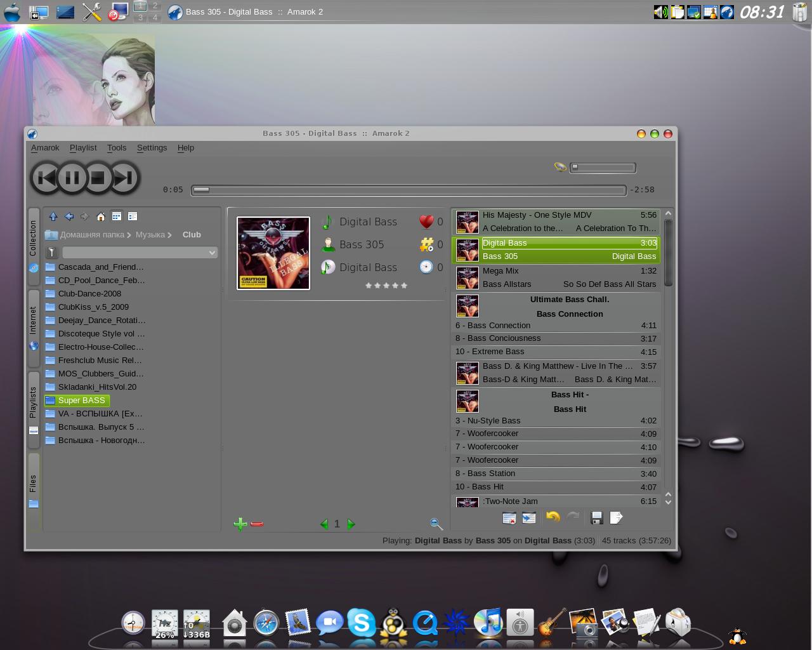Stop playback

[x=98, y=178]
